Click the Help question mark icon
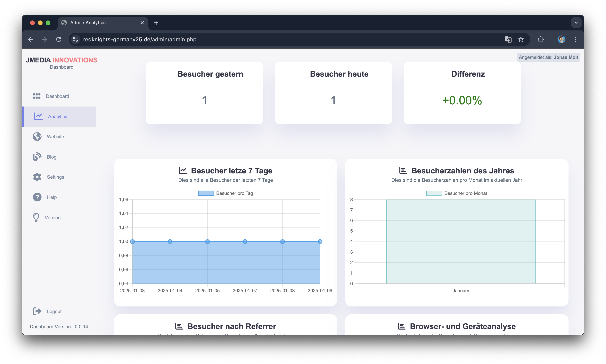Screen dimensions: 606x364 [37, 197]
